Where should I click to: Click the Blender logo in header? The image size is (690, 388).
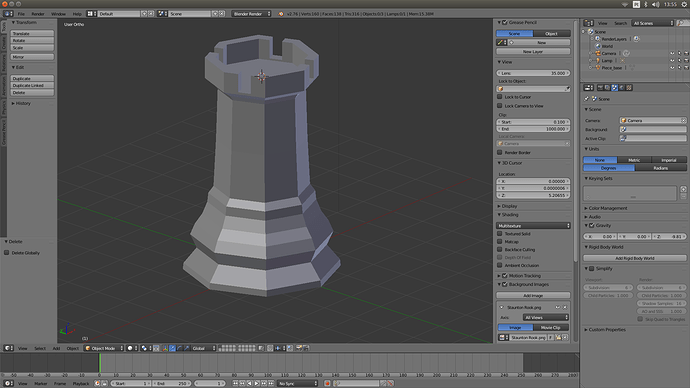281,14
